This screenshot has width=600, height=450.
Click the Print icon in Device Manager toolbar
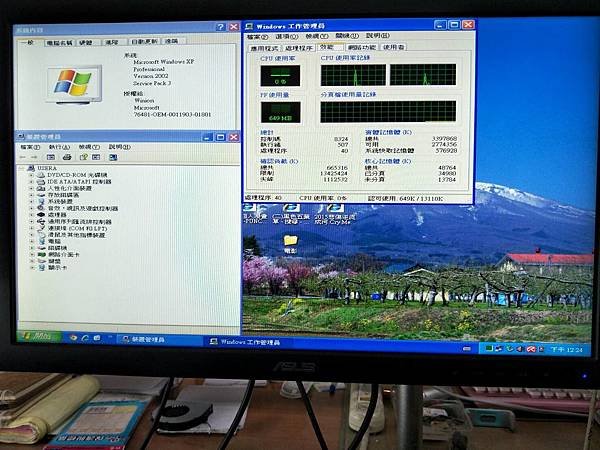tap(67, 157)
